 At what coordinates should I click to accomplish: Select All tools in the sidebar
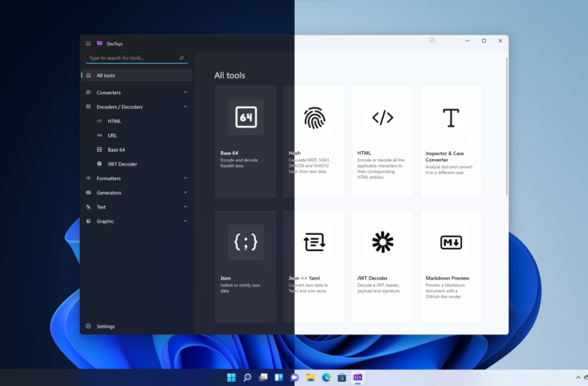click(x=136, y=75)
